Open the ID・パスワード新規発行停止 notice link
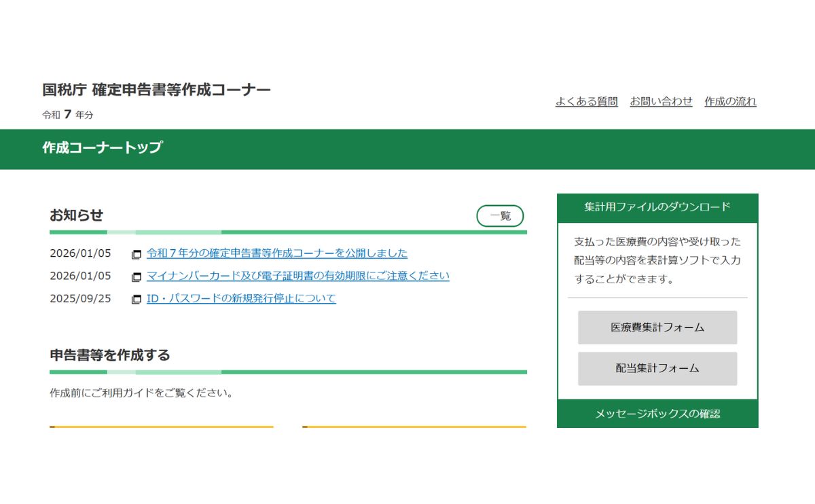 click(x=240, y=299)
